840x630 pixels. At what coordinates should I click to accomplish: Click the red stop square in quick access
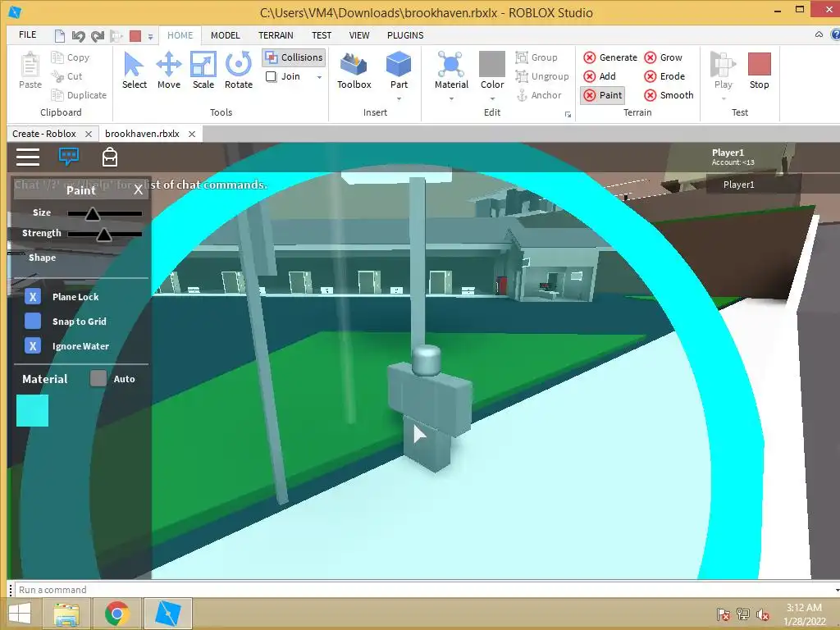point(135,36)
